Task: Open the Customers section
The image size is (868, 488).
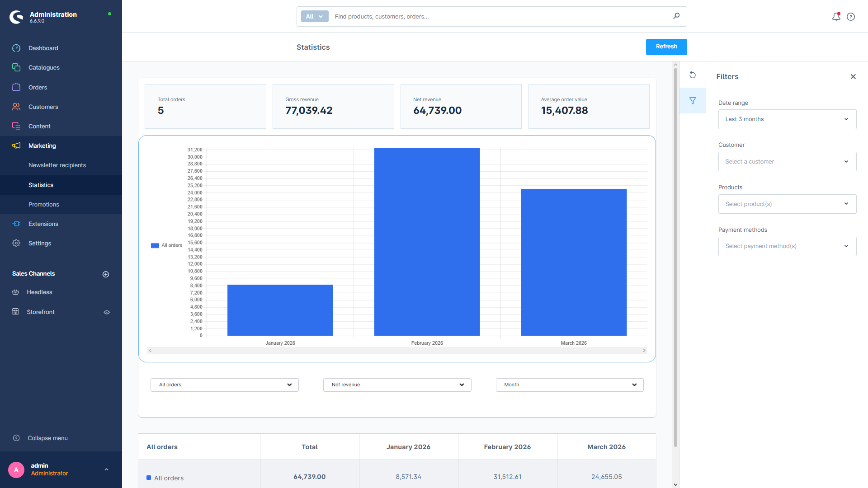Action: (x=43, y=107)
